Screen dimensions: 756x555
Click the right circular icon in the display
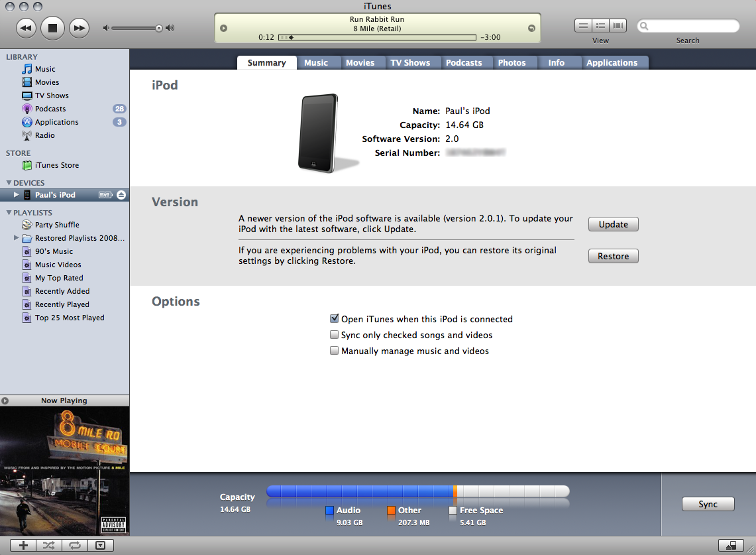[x=531, y=28]
